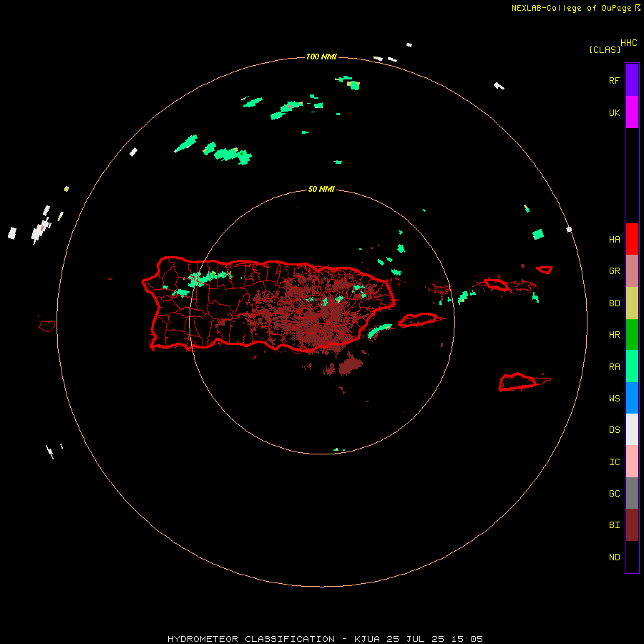Click the DS white legend swatch

(632, 429)
